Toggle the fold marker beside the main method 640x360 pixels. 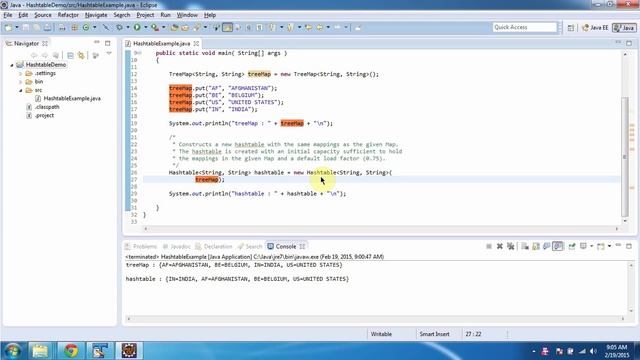(x=139, y=53)
